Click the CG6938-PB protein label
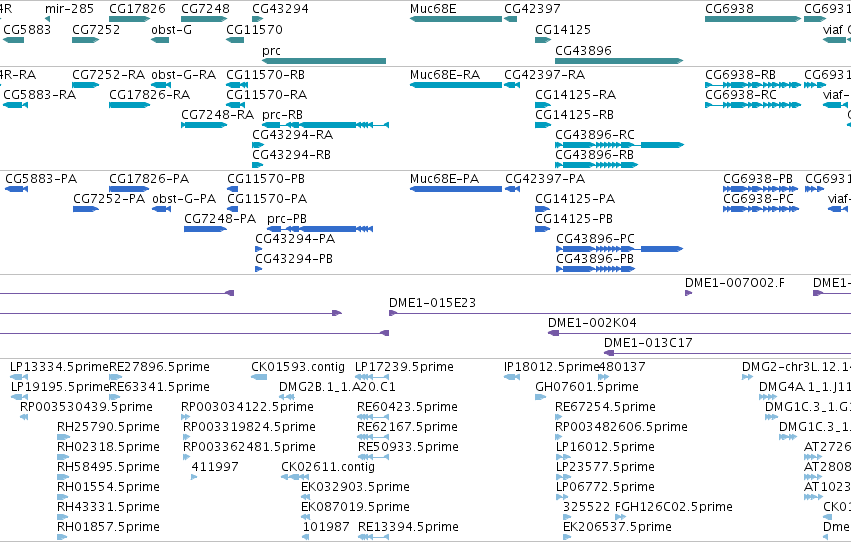 click(x=758, y=178)
